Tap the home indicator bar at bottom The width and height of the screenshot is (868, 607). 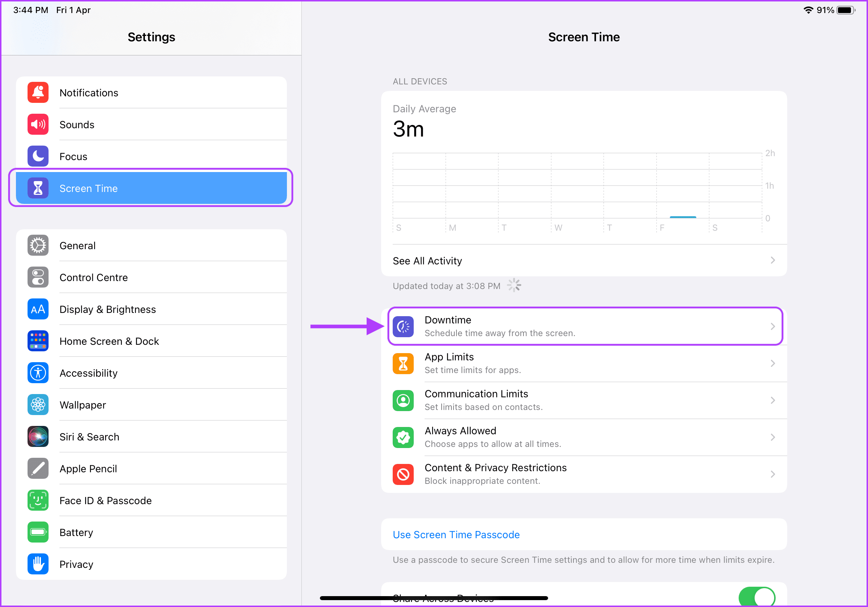(434, 598)
